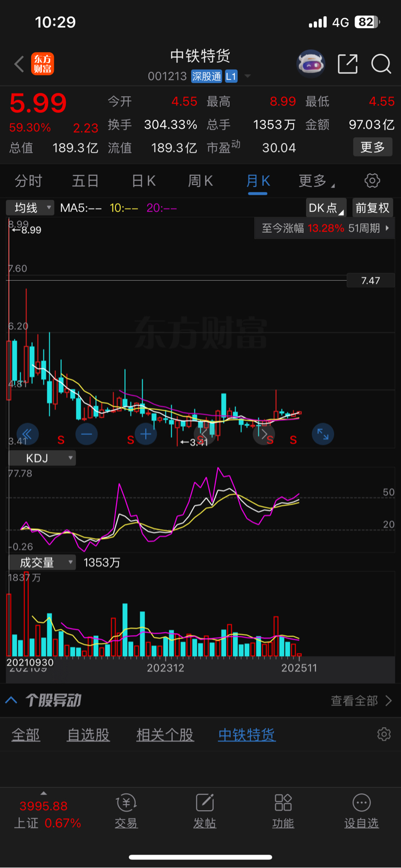Select 中铁特货 filter tab
The width and height of the screenshot is (401, 868).
click(246, 734)
